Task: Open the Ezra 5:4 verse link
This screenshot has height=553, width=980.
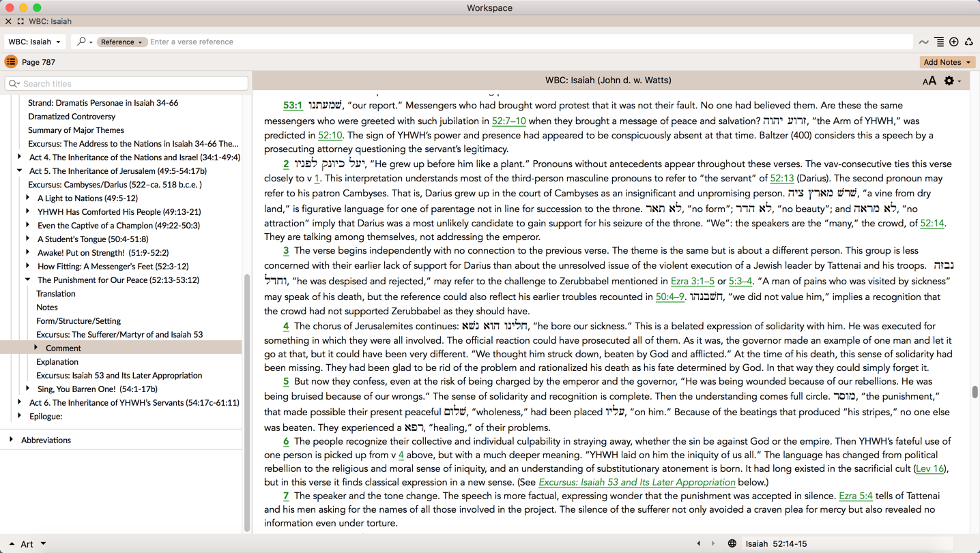Action: 855,496
